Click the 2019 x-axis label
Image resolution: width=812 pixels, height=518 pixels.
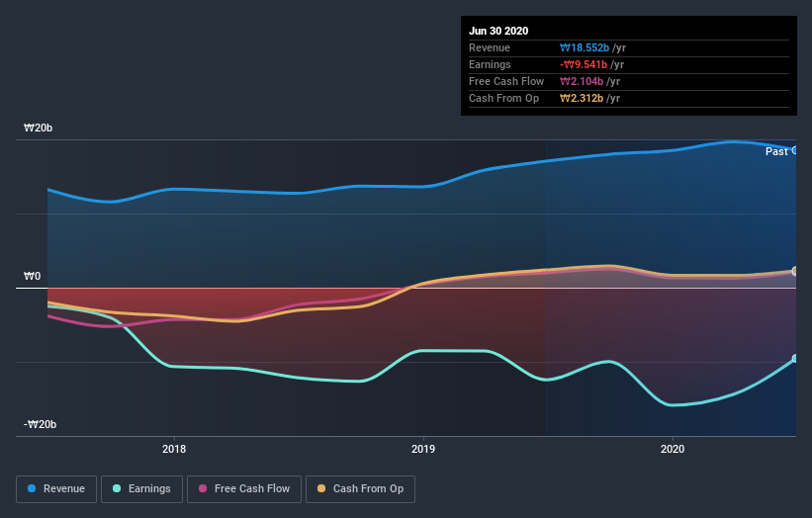(x=423, y=449)
